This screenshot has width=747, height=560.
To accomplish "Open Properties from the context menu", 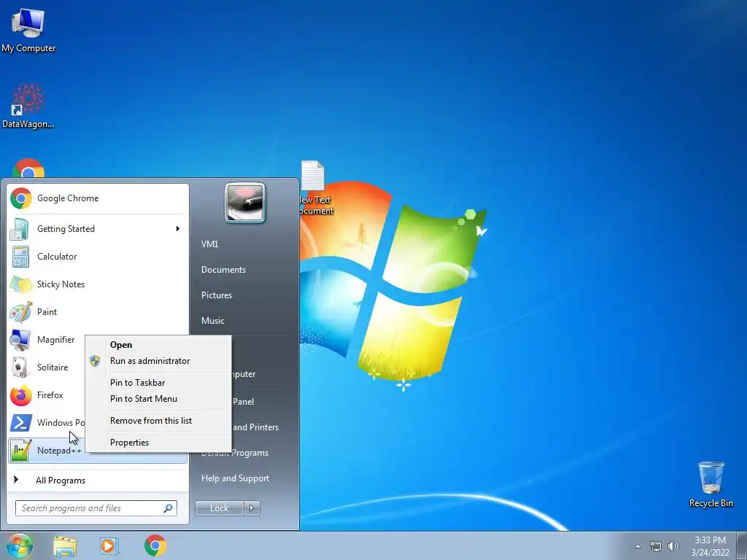I will pos(158,443).
